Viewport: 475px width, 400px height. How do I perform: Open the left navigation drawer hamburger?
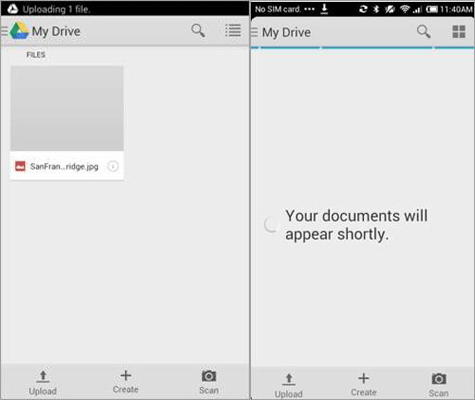click(4, 31)
